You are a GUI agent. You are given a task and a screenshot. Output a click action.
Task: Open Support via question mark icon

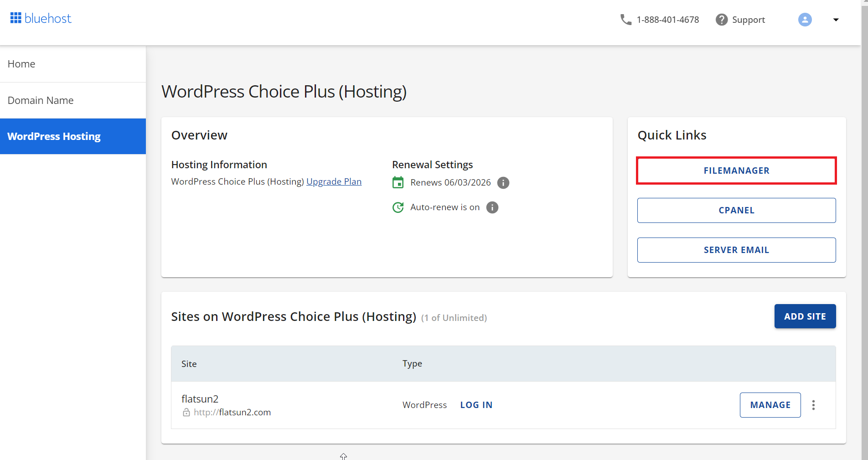click(722, 20)
